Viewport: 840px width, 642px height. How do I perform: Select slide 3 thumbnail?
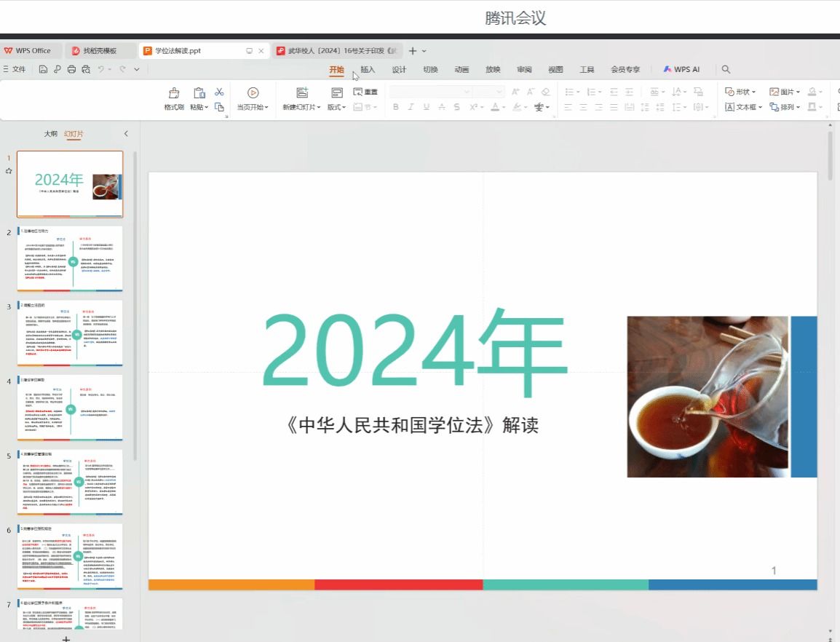[70, 333]
